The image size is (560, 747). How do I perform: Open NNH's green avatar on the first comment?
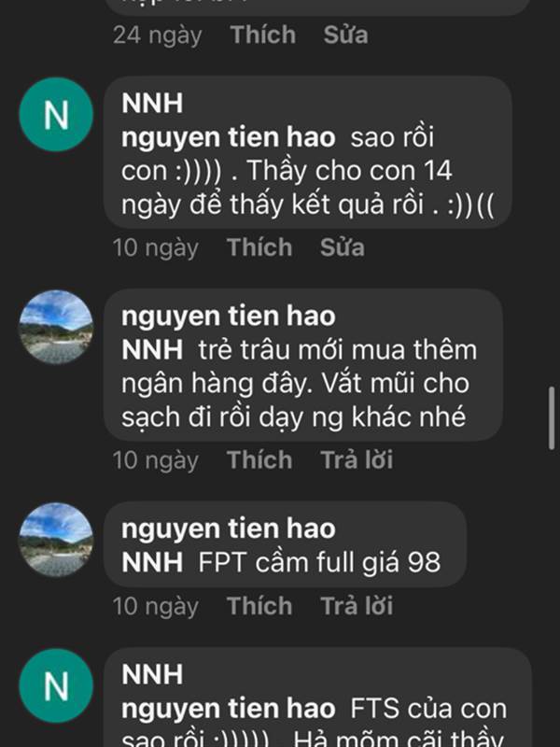[56, 115]
